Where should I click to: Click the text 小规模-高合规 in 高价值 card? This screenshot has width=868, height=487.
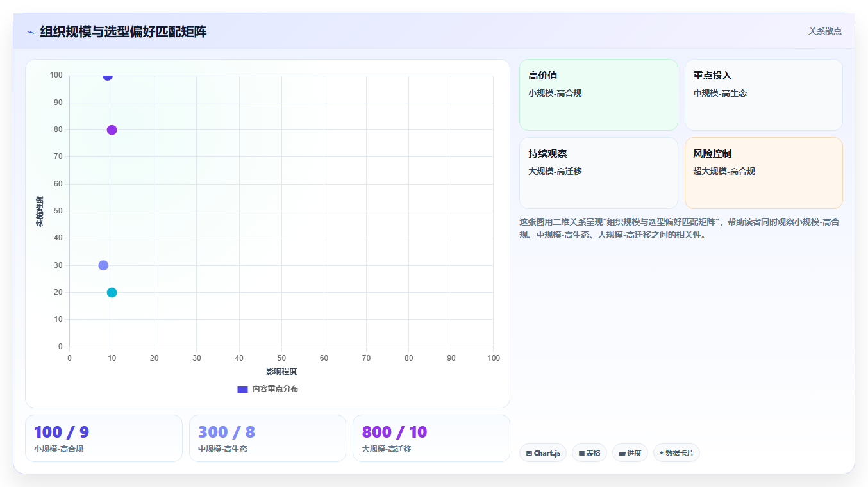click(x=555, y=93)
